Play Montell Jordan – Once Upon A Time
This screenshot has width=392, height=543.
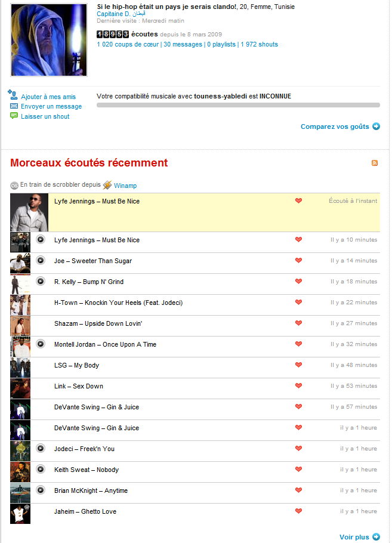click(41, 344)
